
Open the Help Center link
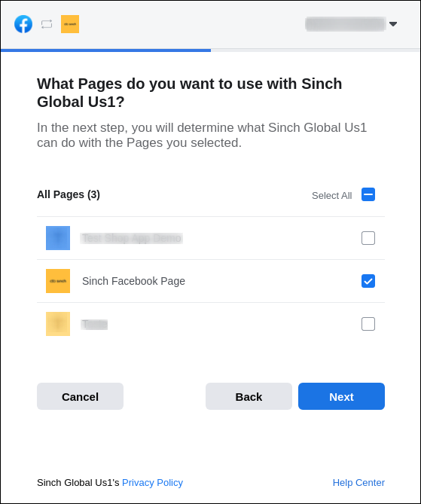point(358,482)
